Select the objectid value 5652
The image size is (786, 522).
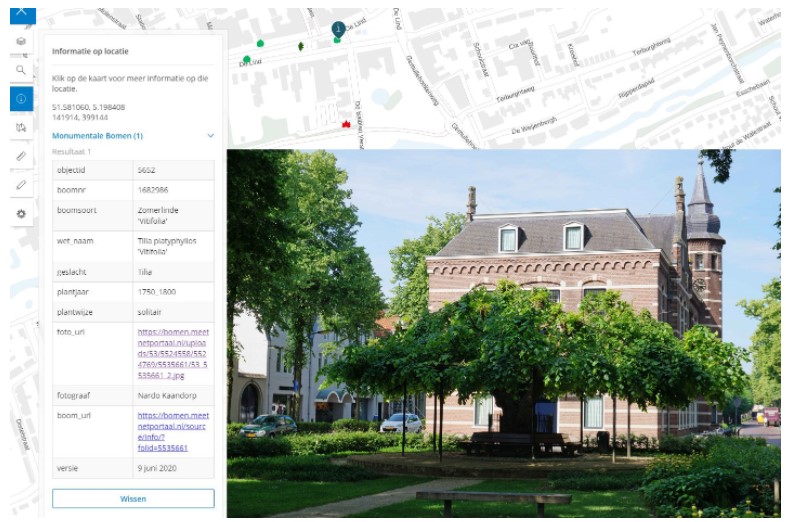[146, 170]
